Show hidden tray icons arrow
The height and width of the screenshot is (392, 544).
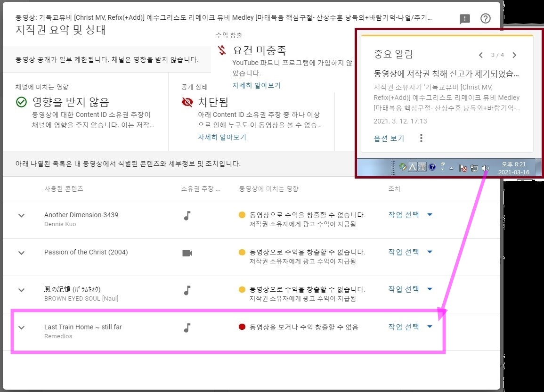(x=451, y=168)
